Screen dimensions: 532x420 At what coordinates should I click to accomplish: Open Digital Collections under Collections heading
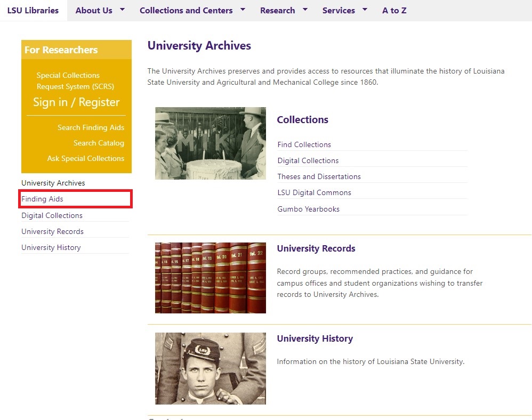tap(308, 160)
